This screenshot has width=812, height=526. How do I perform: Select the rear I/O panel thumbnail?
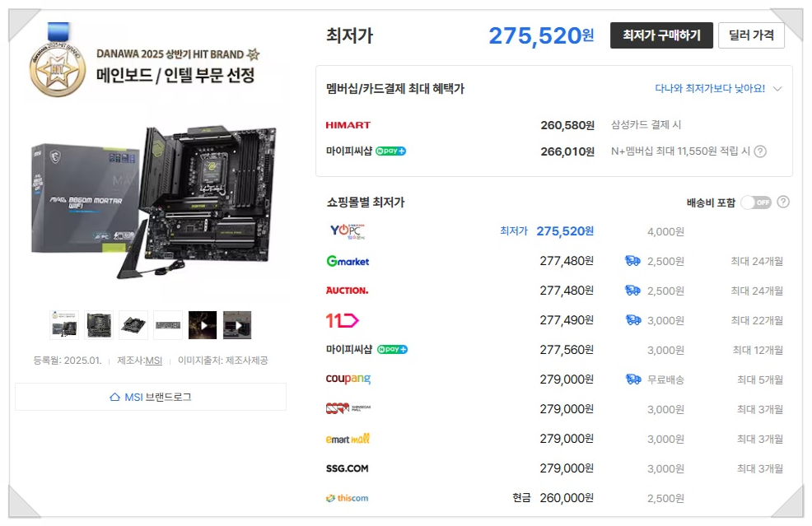(x=168, y=325)
